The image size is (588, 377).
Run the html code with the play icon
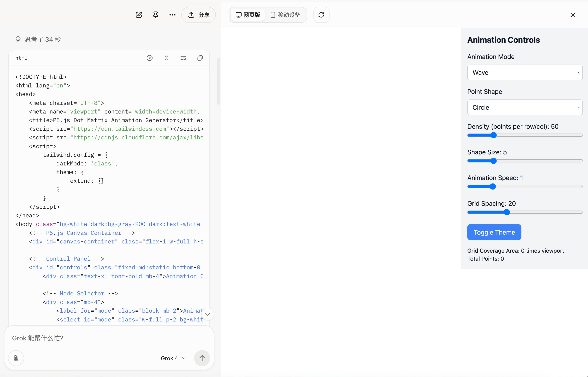tap(150, 58)
